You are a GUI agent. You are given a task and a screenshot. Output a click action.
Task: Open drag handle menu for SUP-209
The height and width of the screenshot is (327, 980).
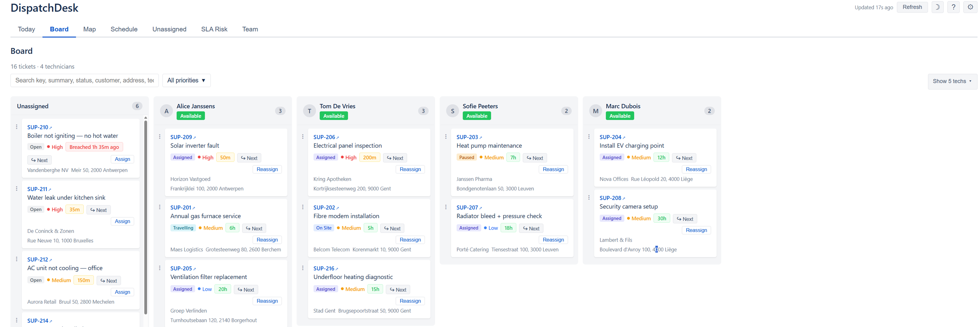160,137
